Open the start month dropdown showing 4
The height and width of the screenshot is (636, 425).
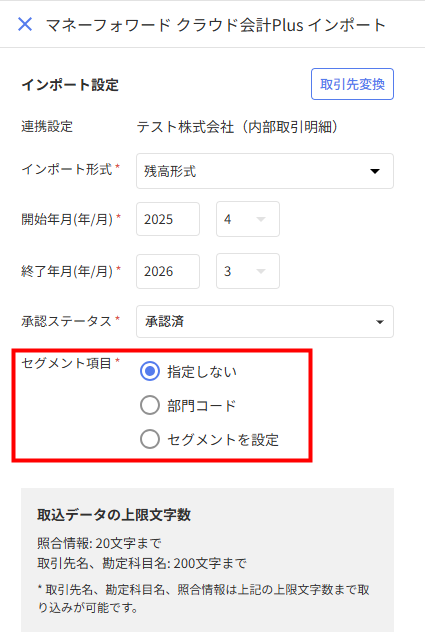click(x=248, y=219)
